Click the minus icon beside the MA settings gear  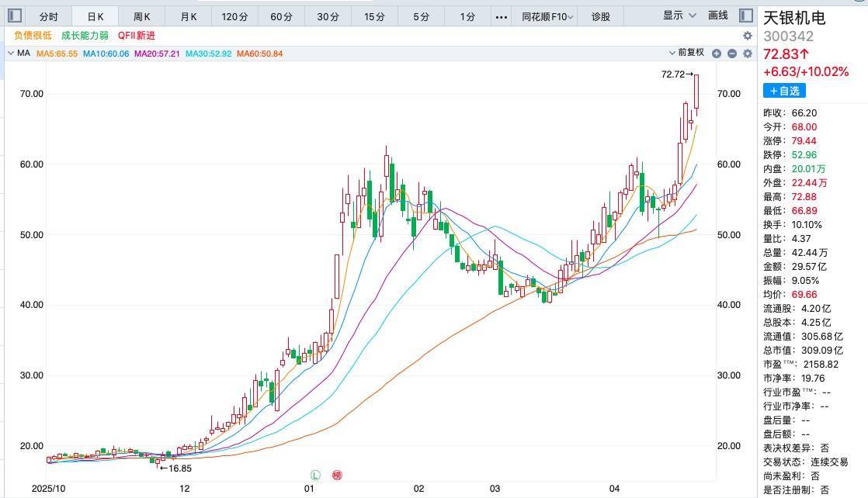point(731,54)
